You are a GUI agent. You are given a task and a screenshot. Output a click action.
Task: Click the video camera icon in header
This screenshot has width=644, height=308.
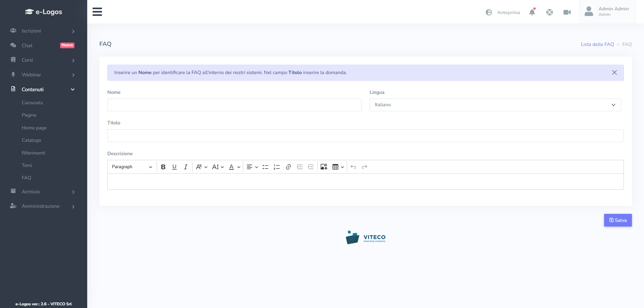[567, 12]
